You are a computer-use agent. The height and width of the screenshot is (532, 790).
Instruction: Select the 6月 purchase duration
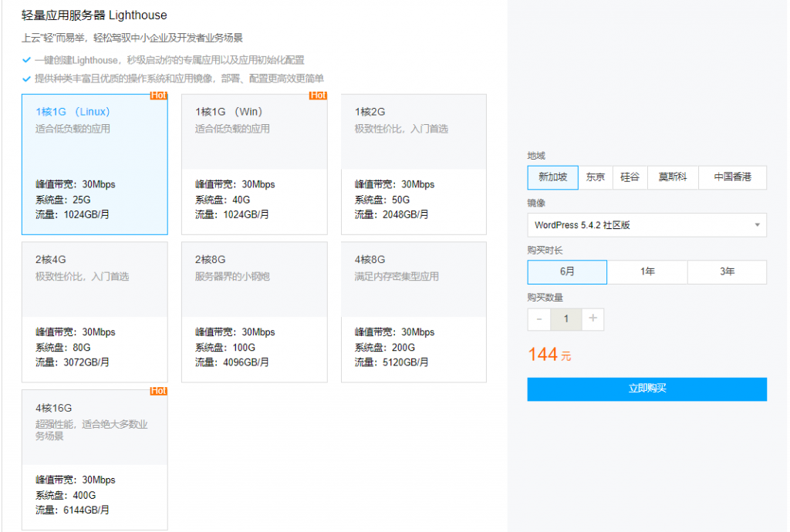tap(566, 272)
